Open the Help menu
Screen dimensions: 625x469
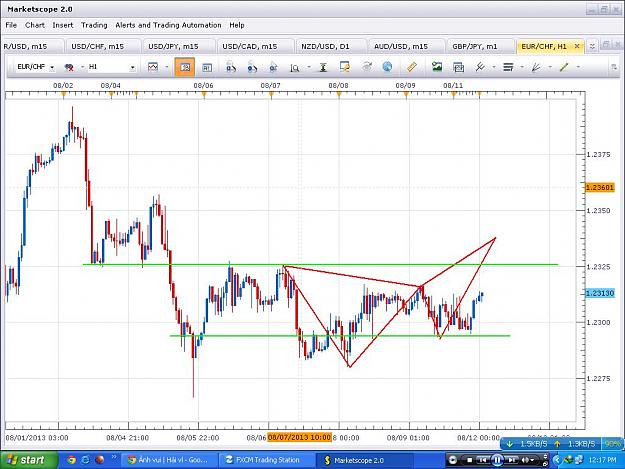click(x=237, y=25)
